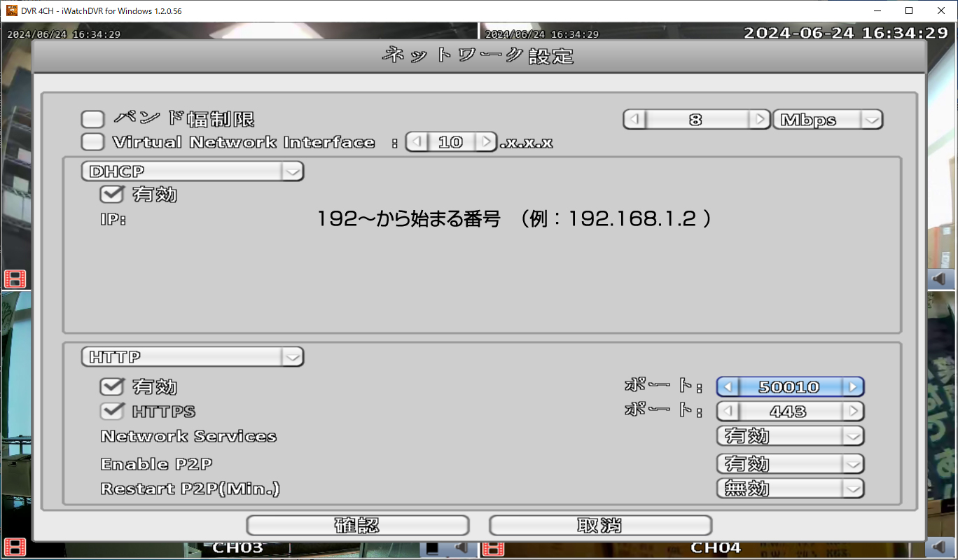Screen dimensions: 958x560
Task: Click the red film recording icon left of CH03
Action: pos(15,547)
